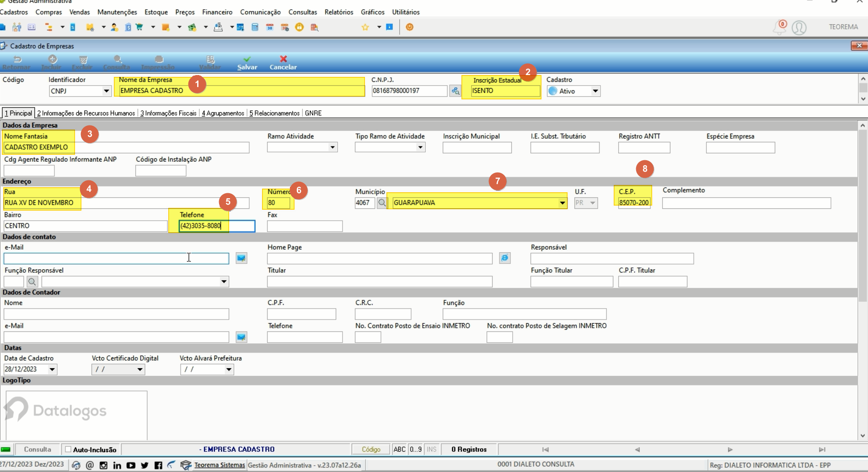Click the calendar with gear toolbar icon

tap(284, 27)
